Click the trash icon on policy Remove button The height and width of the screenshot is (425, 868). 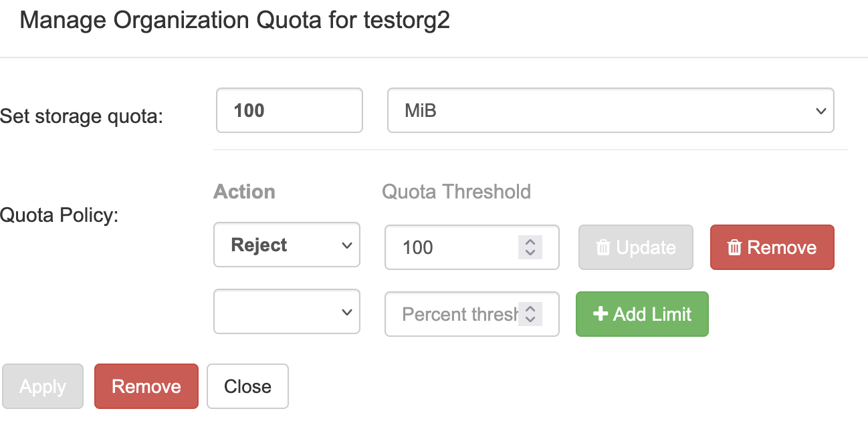[734, 248]
